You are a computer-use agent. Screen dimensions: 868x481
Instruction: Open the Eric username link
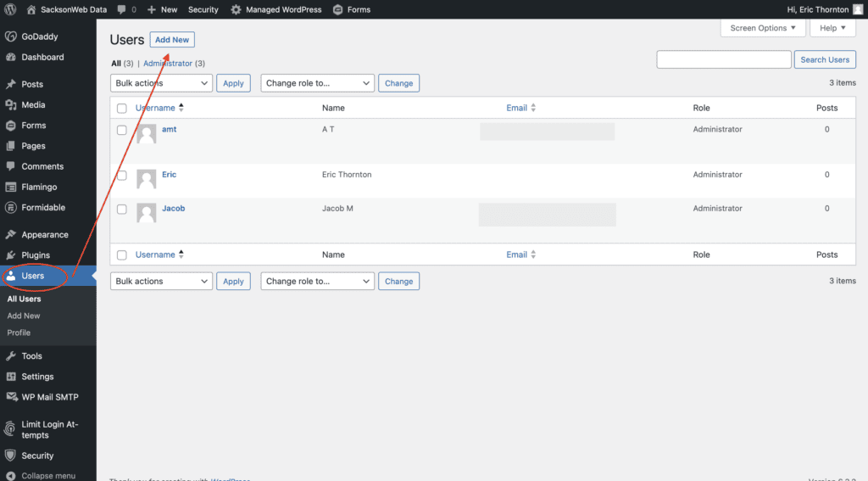169,174
